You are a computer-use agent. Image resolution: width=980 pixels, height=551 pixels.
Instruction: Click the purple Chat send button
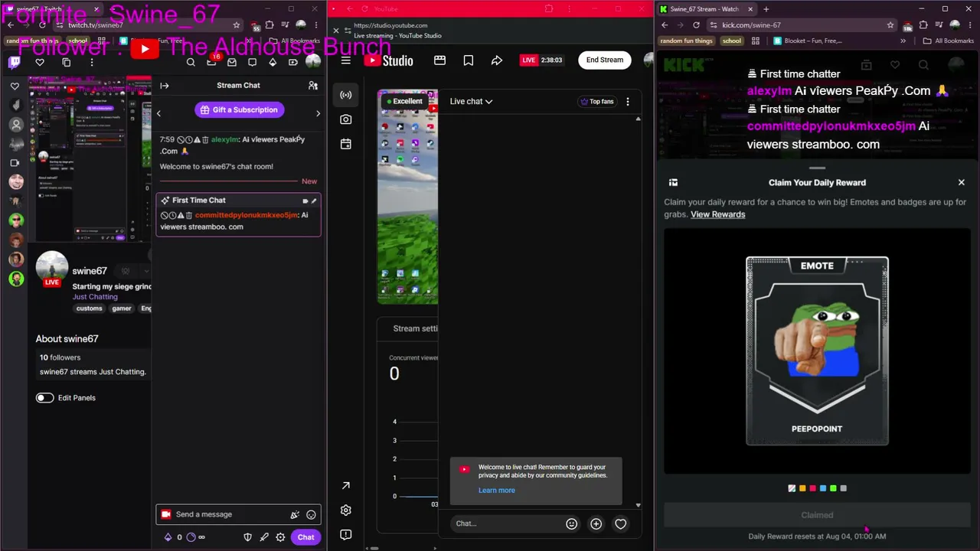[x=305, y=537]
